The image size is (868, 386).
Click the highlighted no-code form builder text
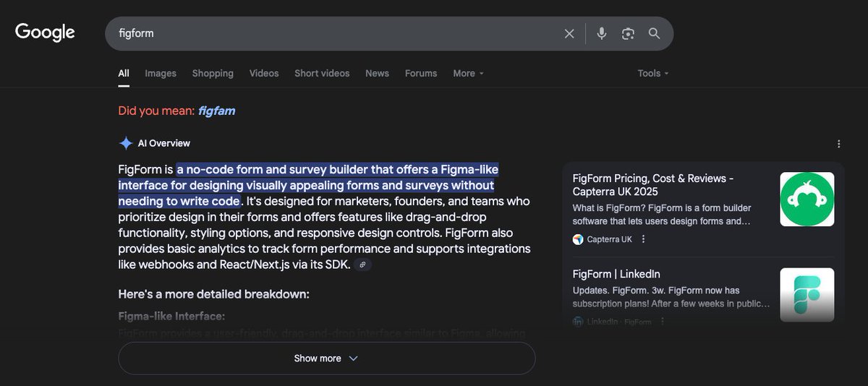[308, 185]
